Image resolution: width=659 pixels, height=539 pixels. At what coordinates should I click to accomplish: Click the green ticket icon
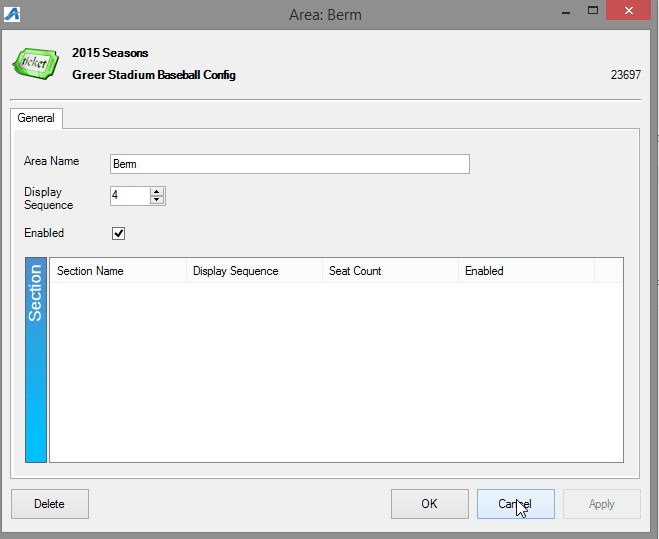pyautogui.click(x=35, y=63)
